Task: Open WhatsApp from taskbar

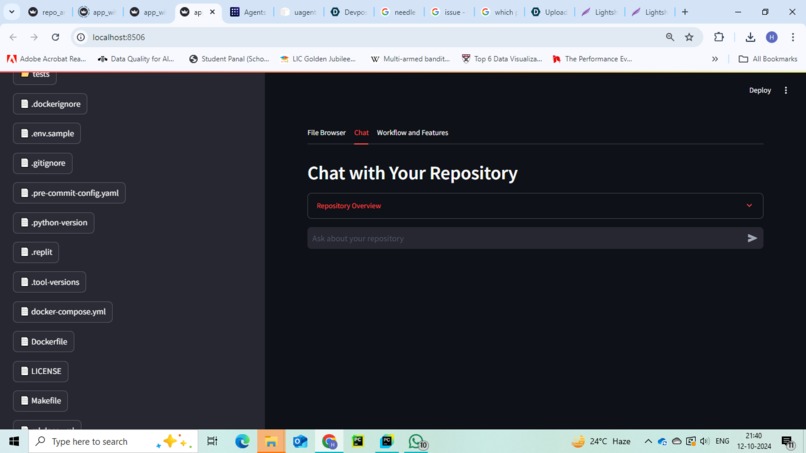Action: click(417, 441)
